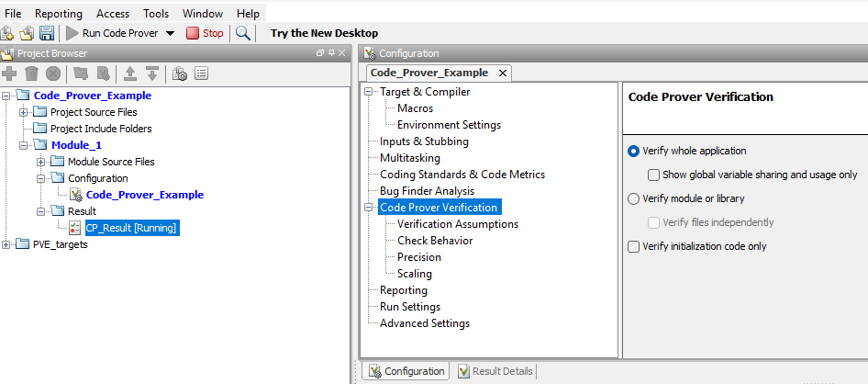
Task: Click the Stop verification button
Action: point(205,33)
